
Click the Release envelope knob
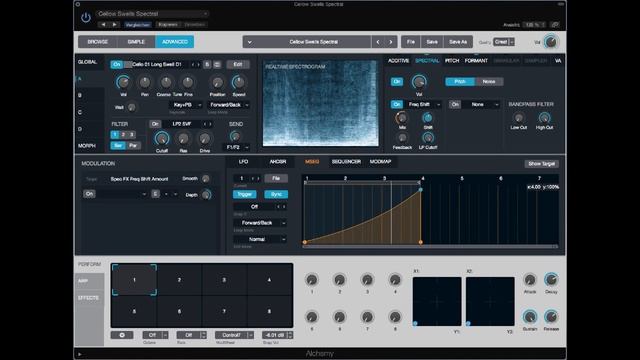[x=551, y=317]
